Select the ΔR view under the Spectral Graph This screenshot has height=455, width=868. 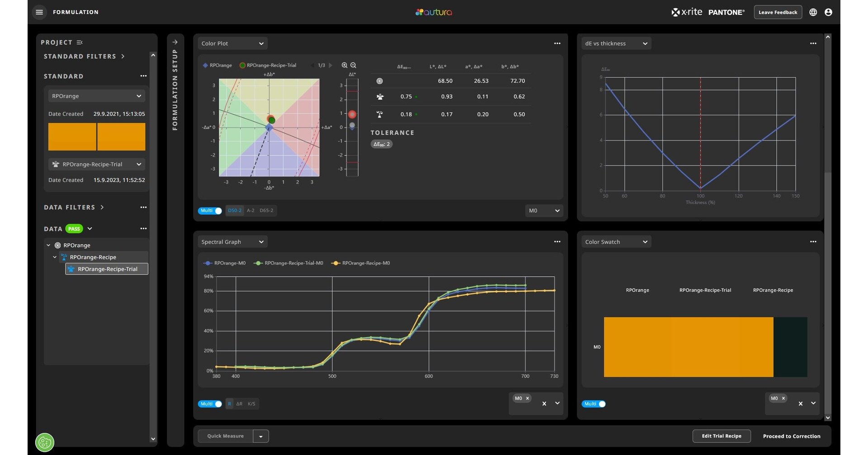(x=239, y=403)
